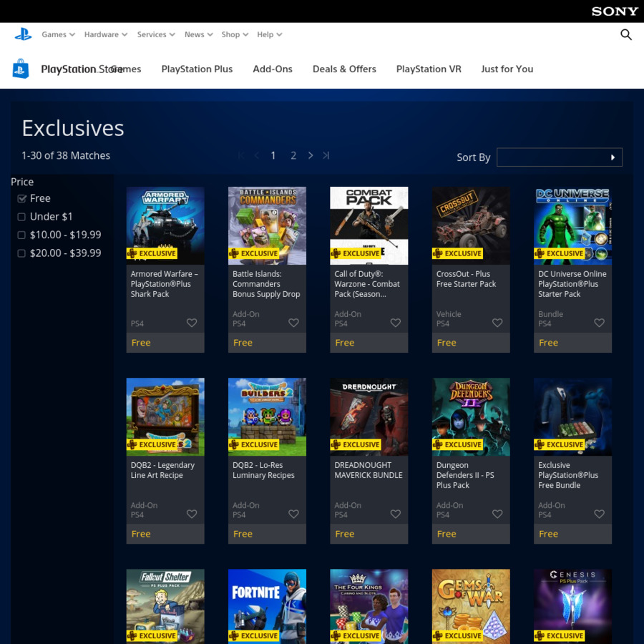This screenshot has width=644, height=644.
Task: Expand the Games dropdown menu
Action: (x=58, y=34)
